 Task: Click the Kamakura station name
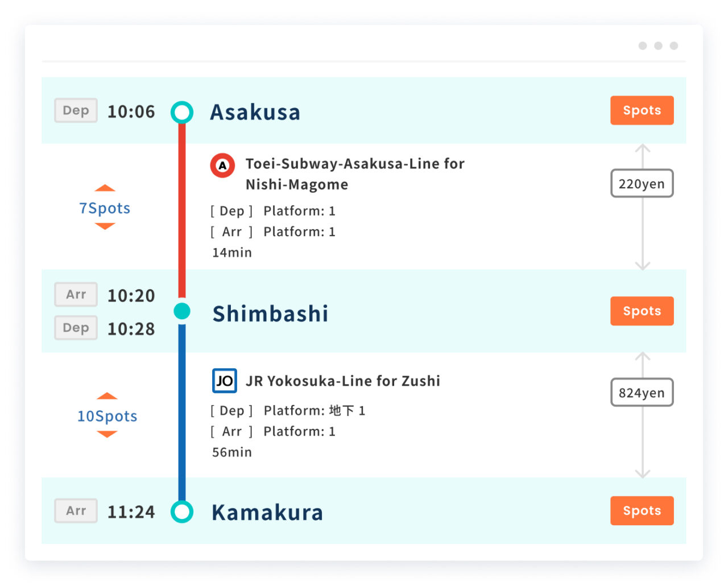[x=267, y=513]
